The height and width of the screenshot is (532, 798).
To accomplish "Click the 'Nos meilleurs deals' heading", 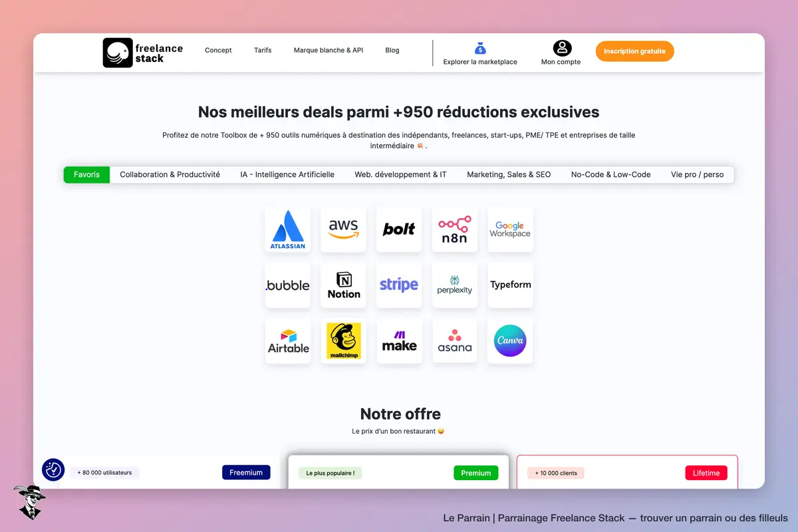I will [398, 112].
